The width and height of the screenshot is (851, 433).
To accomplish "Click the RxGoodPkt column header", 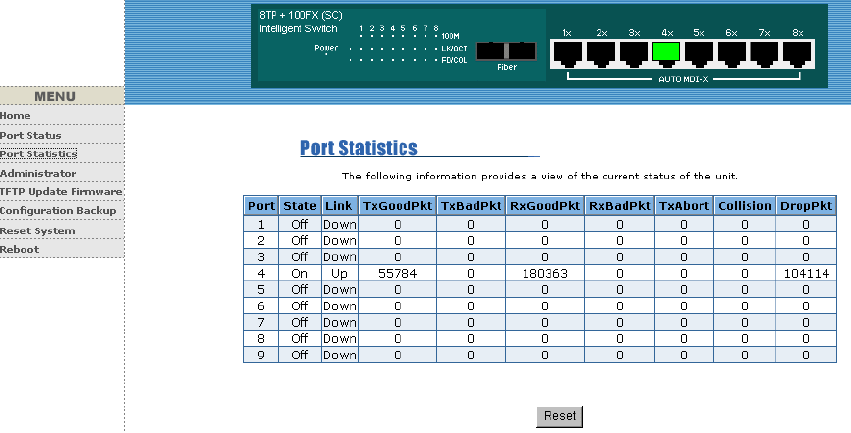I will tap(545, 206).
